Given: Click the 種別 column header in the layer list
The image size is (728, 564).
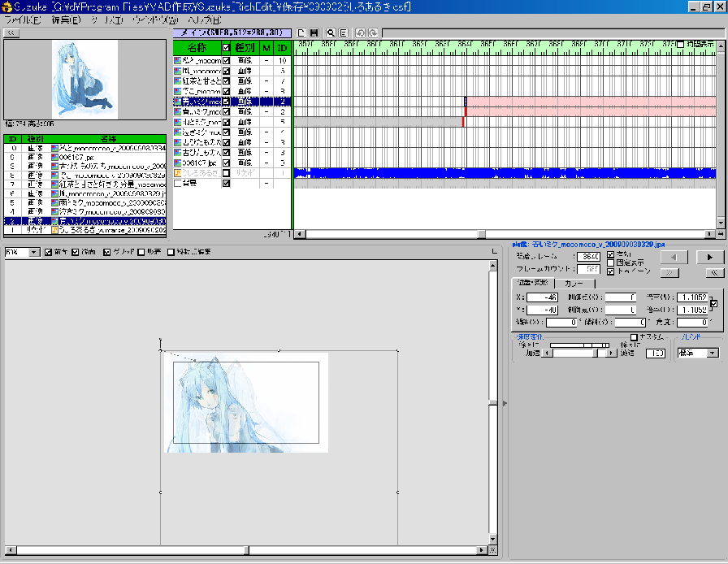Looking at the screenshot, I should 245,47.
